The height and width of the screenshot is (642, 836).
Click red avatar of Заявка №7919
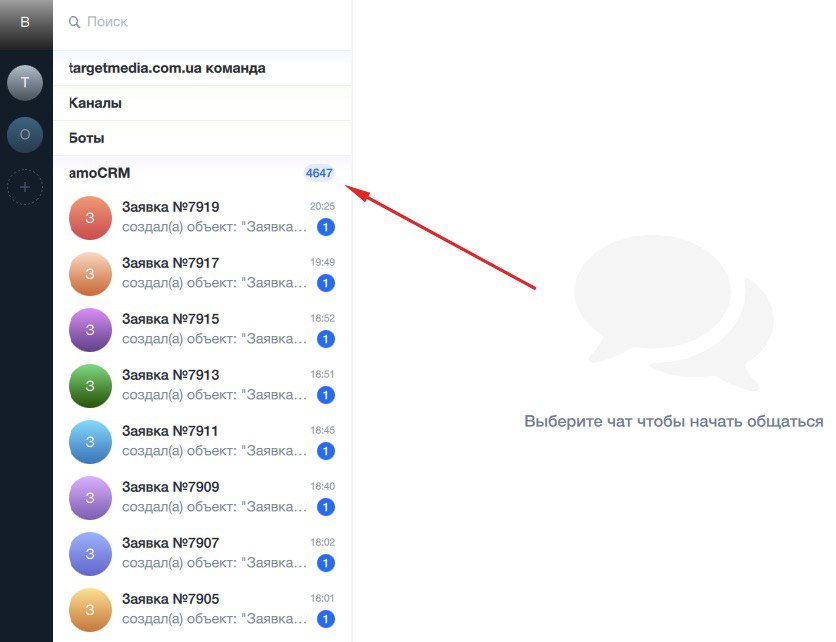pos(90,218)
